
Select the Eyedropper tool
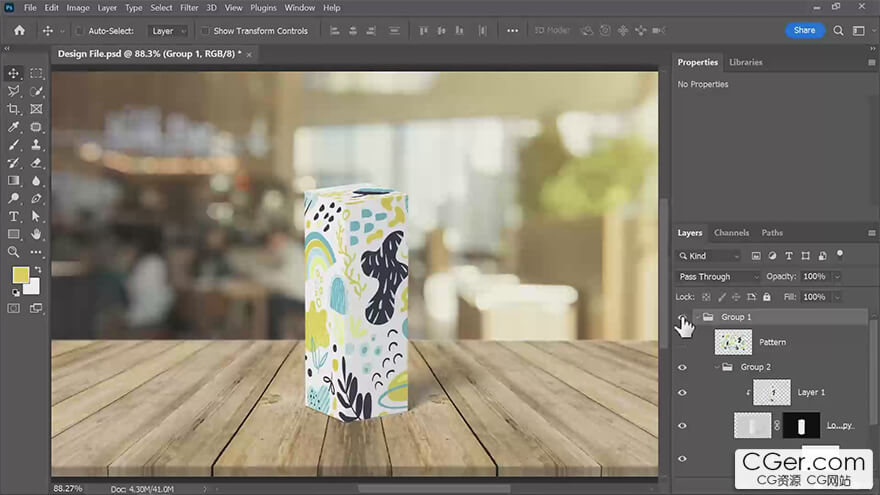coord(13,127)
